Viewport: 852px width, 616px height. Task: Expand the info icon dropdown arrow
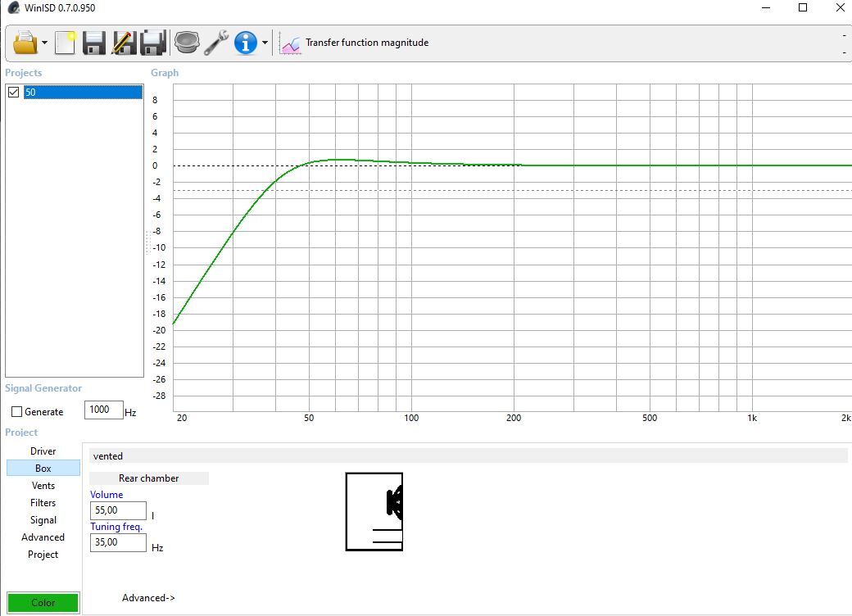(265, 43)
